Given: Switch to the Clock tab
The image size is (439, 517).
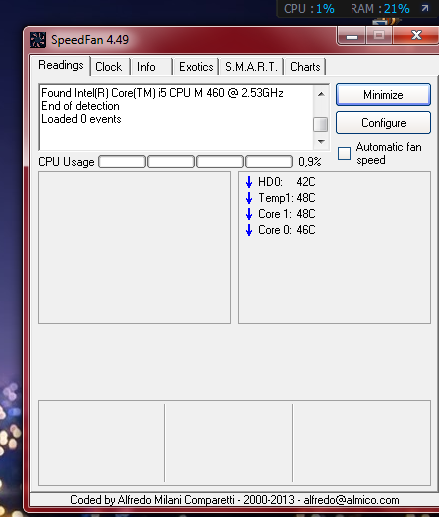Looking at the screenshot, I should click(109, 67).
